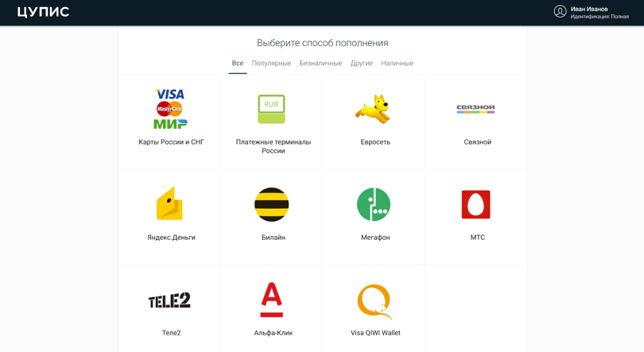Click the ЦУПИС logo in the header
Viewport: 644px width, 352px height.
point(43,12)
